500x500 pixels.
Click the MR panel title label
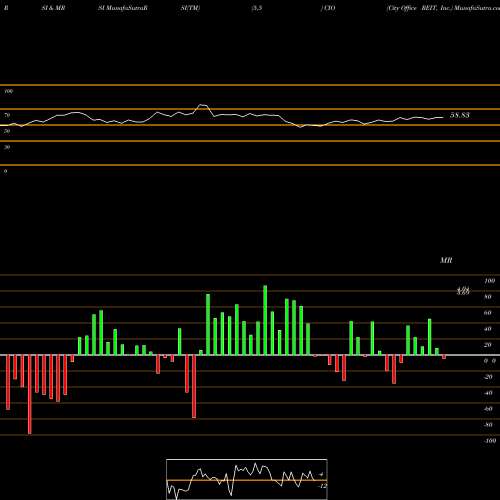pos(446,260)
